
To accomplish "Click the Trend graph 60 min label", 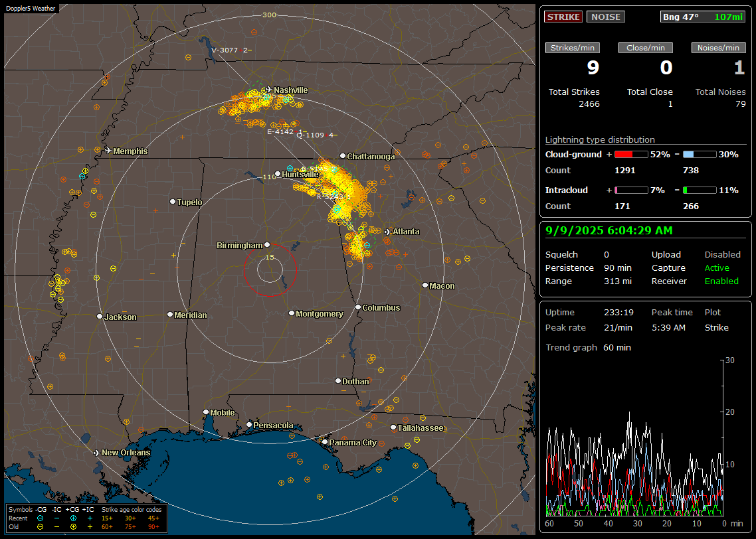I will pos(588,348).
